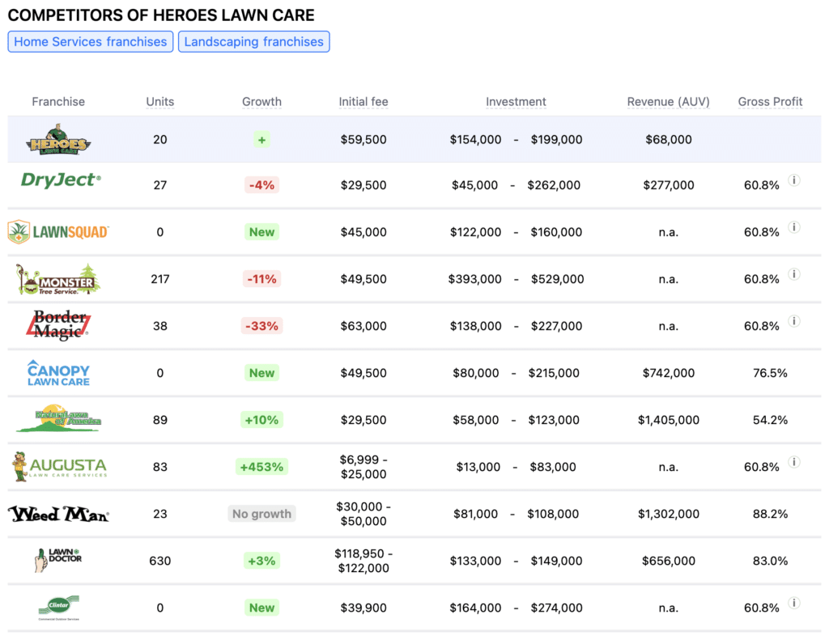Click the Gross Profit column header
The width and height of the screenshot is (829, 644).
tap(771, 101)
